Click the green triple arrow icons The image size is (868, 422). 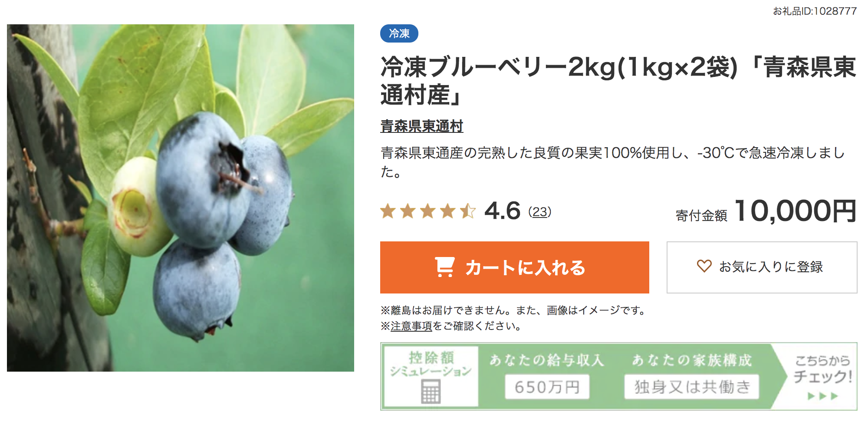point(822,396)
